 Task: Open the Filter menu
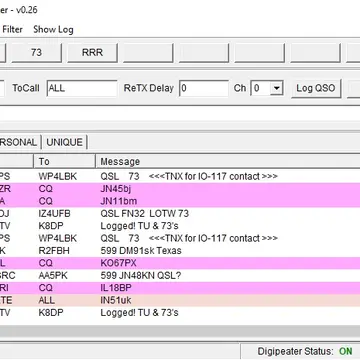pyautogui.click(x=12, y=29)
